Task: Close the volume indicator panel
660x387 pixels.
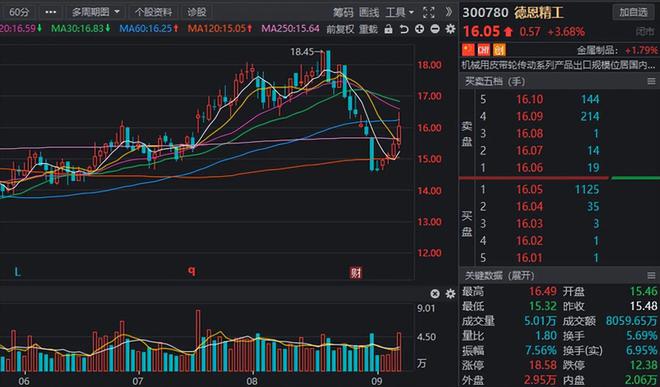Action: click(435, 294)
